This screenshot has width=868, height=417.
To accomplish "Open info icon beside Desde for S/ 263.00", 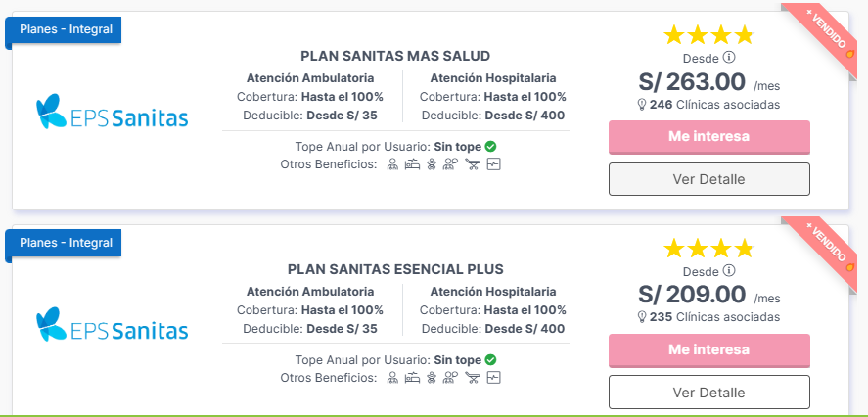I will (x=730, y=57).
